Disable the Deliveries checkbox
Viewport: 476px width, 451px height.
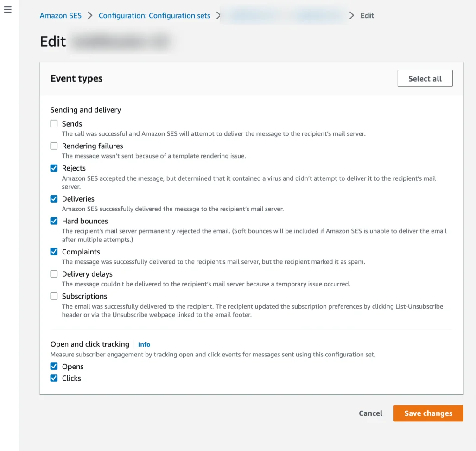pos(54,199)
